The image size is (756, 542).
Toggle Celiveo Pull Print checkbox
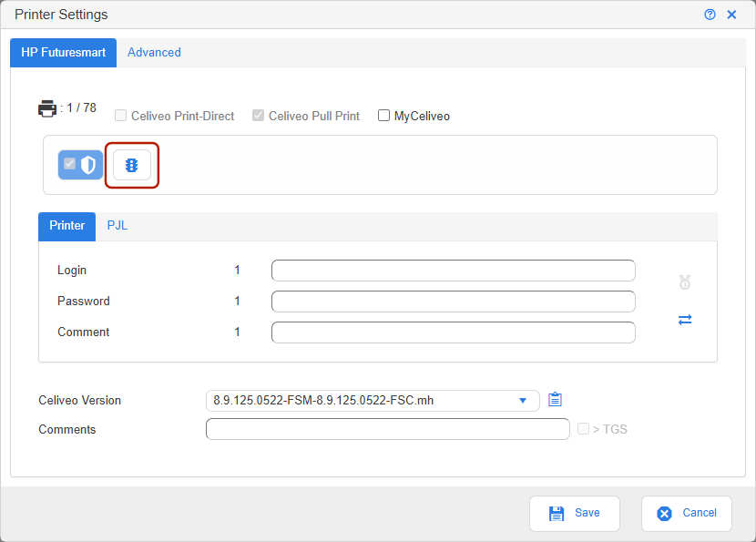pos(259,116)
